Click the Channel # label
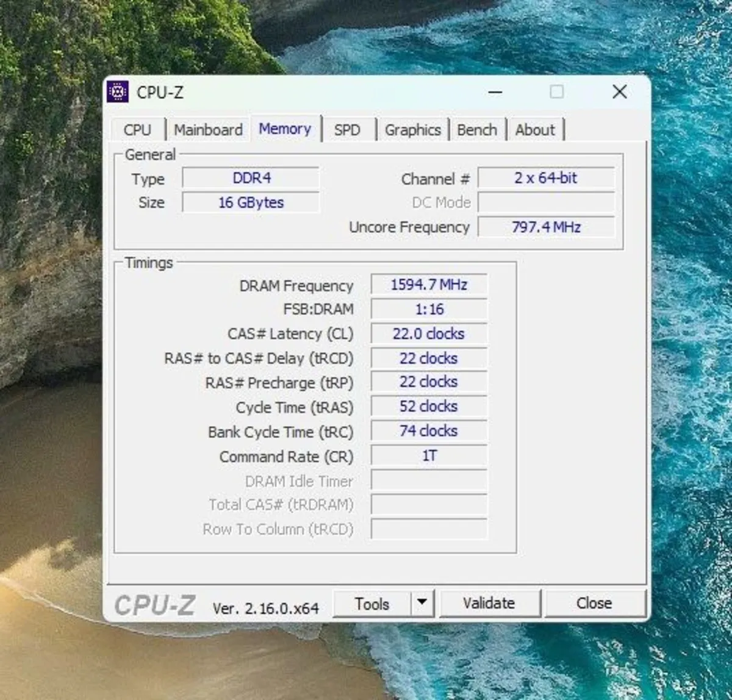The height and width of the screenshot is (700, 732). click(436, 179)
